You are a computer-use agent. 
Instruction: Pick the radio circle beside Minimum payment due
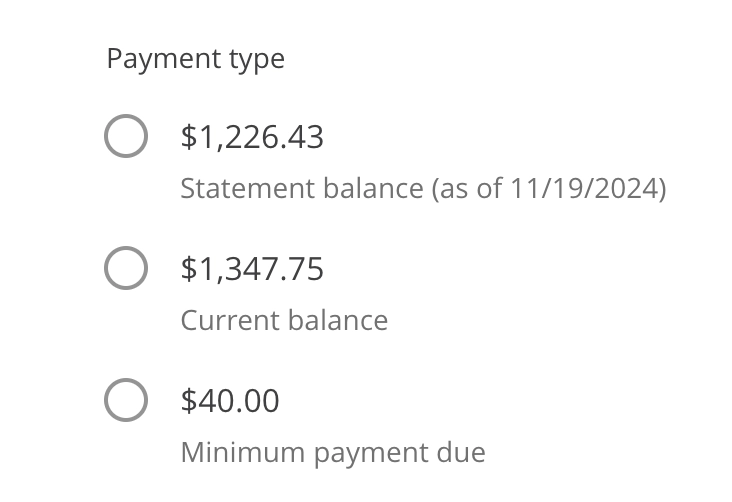[126, 400]
